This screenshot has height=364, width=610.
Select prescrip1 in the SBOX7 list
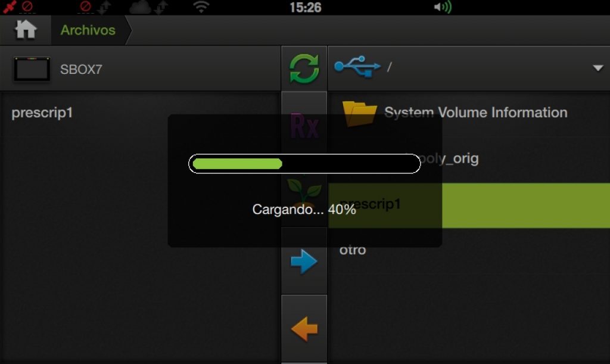[42, 113]
